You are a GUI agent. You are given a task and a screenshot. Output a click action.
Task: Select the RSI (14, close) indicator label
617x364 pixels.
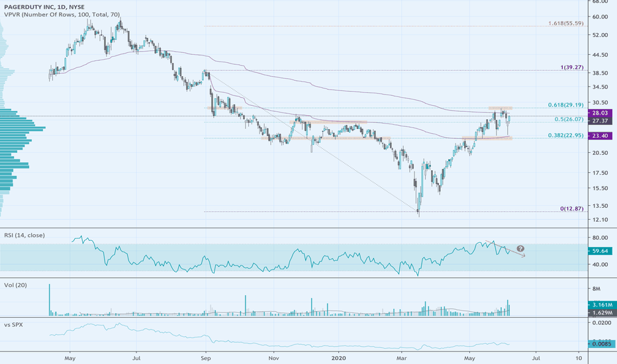point(24,236)
